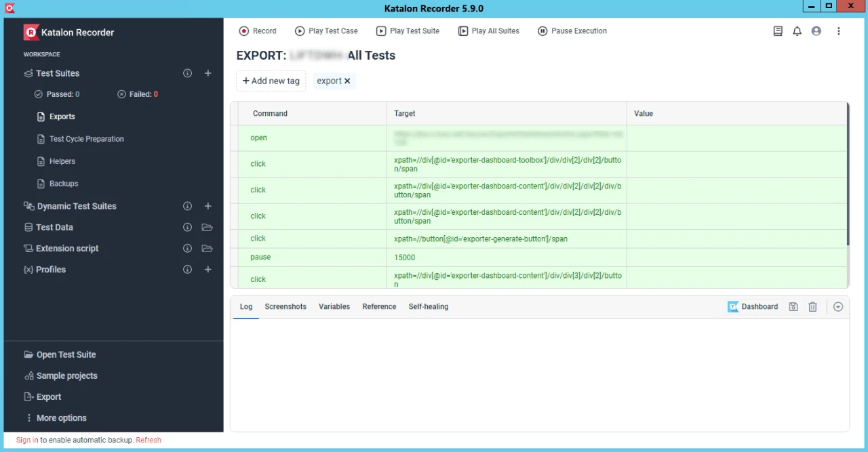Add a new dynamic test suite
The image size is (868, 452).
point(208,206)
